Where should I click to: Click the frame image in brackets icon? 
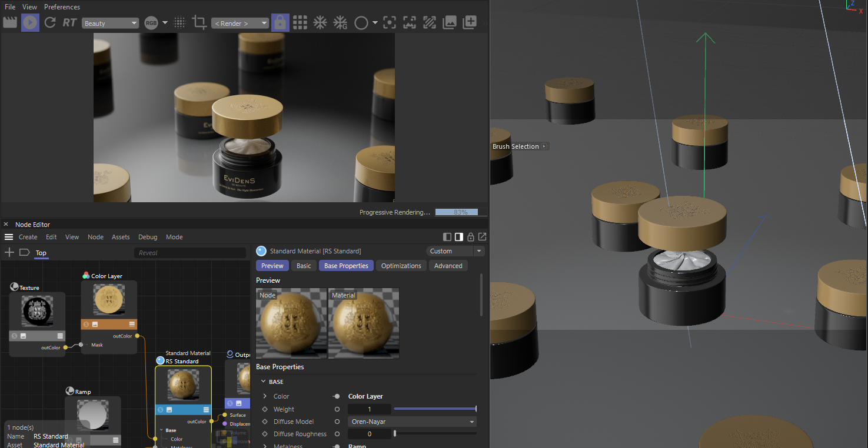410,22
